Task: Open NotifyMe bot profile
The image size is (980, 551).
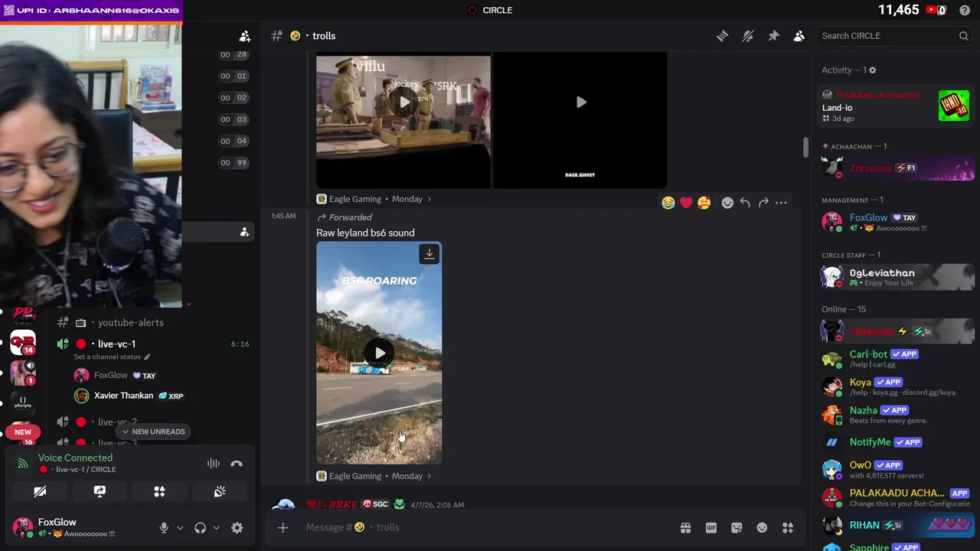Action: pos(895,442)
